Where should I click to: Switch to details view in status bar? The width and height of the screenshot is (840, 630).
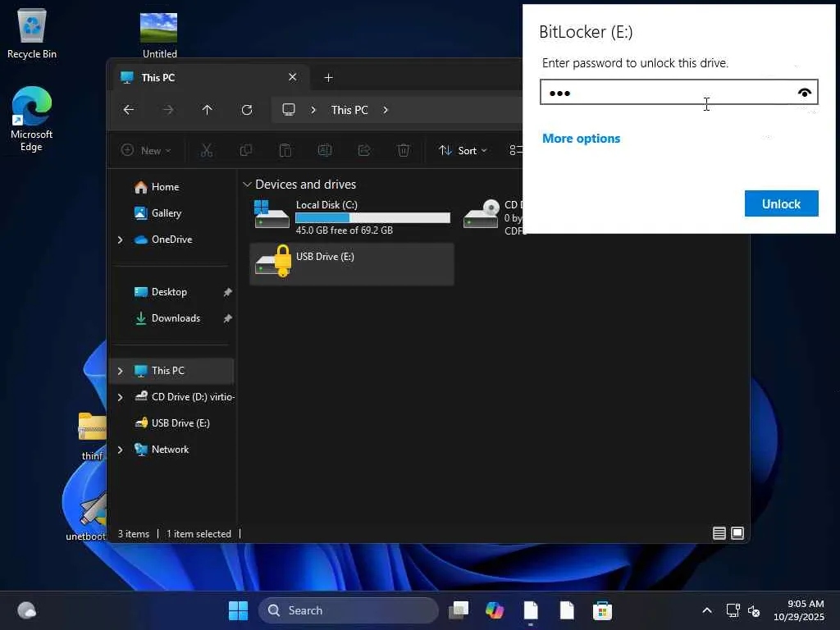719,533
